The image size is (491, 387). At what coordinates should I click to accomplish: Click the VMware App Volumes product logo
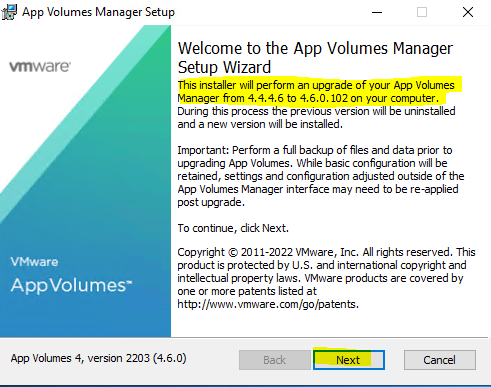71,275
